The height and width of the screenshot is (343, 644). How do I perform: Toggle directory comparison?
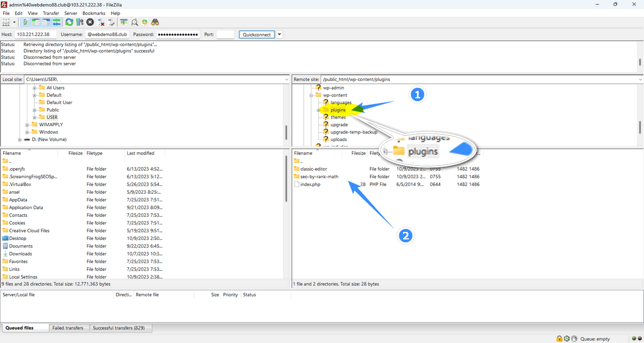(x=135, y=23)
